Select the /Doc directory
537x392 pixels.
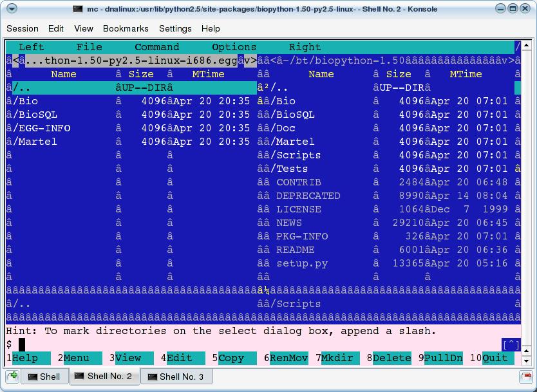click(x=389, y=128)
